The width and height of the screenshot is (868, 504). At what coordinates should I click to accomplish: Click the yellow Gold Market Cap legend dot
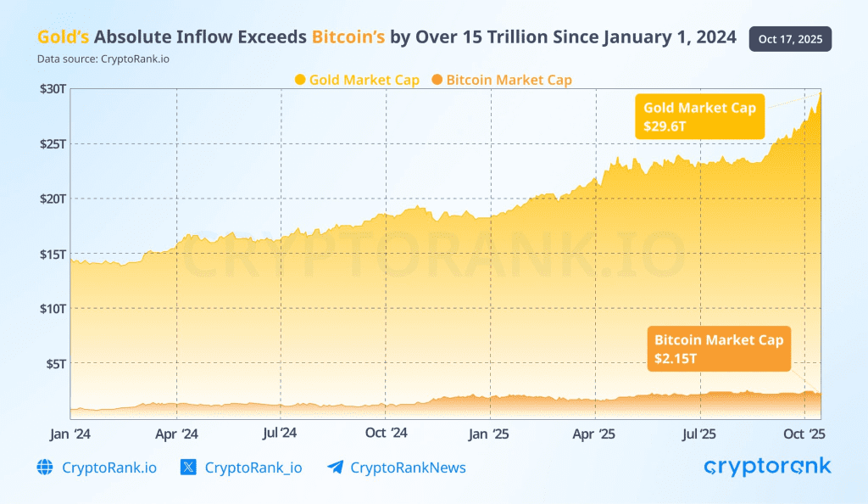300,80
